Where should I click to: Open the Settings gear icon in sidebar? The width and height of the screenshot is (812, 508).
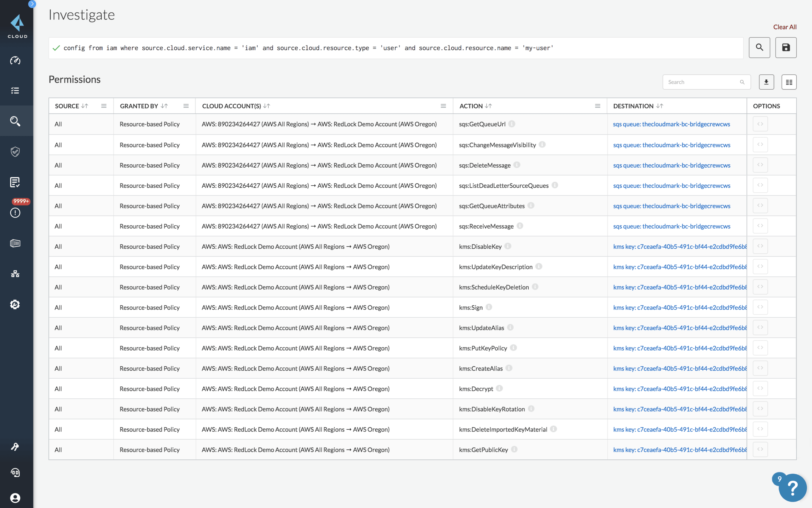coord(15,304)
